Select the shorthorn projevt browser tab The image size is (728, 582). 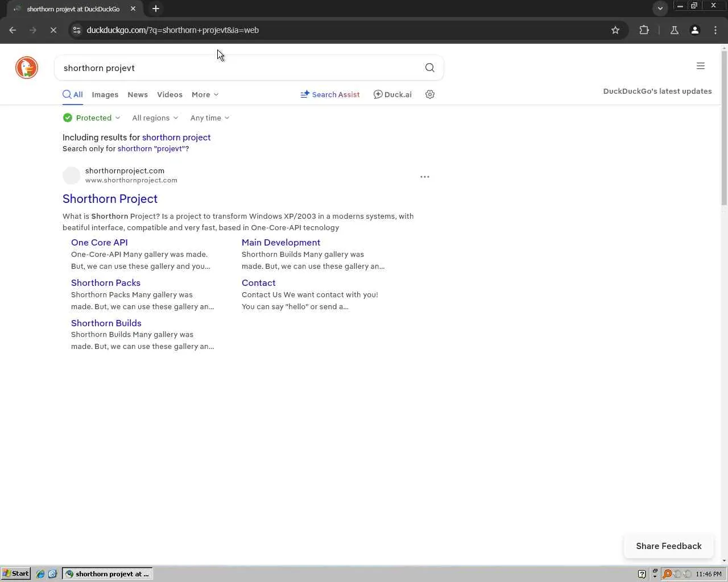74,9
